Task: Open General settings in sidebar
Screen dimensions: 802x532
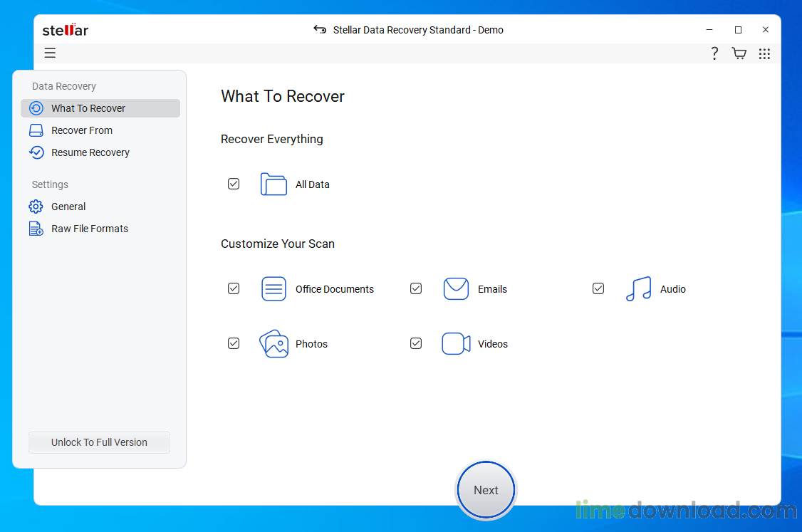Action: pyautogui.click(x=100, y=206)
